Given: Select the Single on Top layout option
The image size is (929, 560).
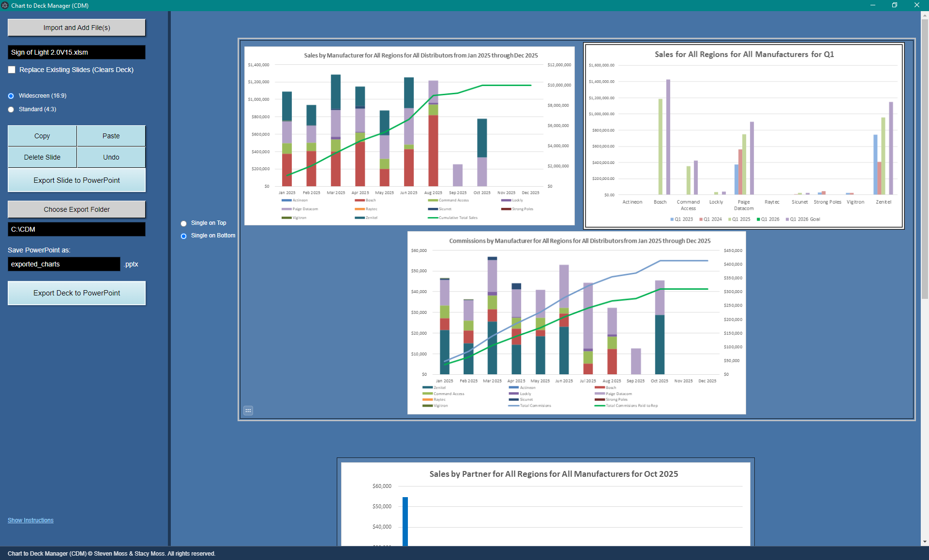Looking at the screenshot, I should [183, 223].
